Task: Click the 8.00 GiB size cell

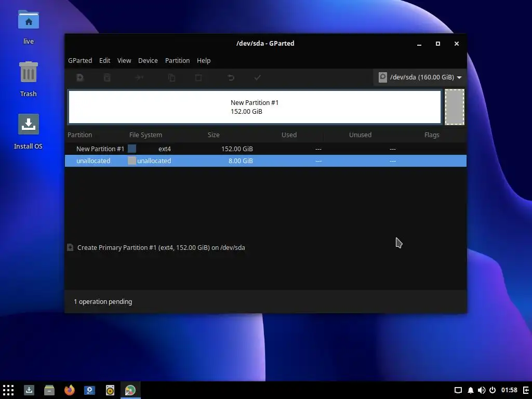Action: 241,161
